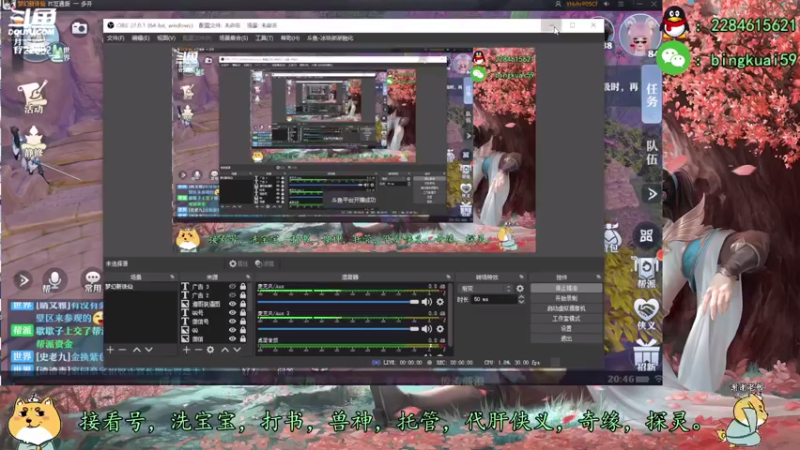This screenshot has width=800, height=450.
Task: Open the 编辑(E) menu in OBS
Action: (x=140, y=38)
